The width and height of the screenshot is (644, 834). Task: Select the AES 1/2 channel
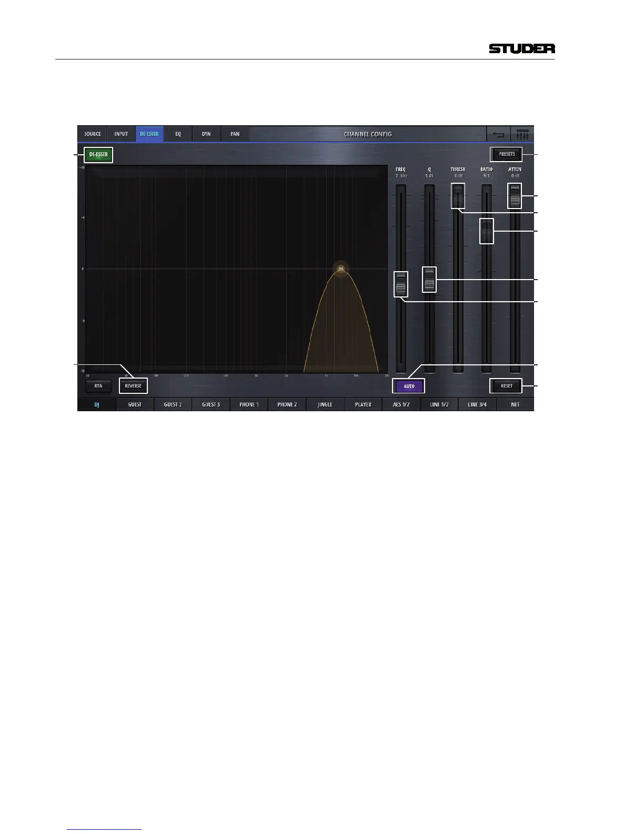click(x=401, y=404)
